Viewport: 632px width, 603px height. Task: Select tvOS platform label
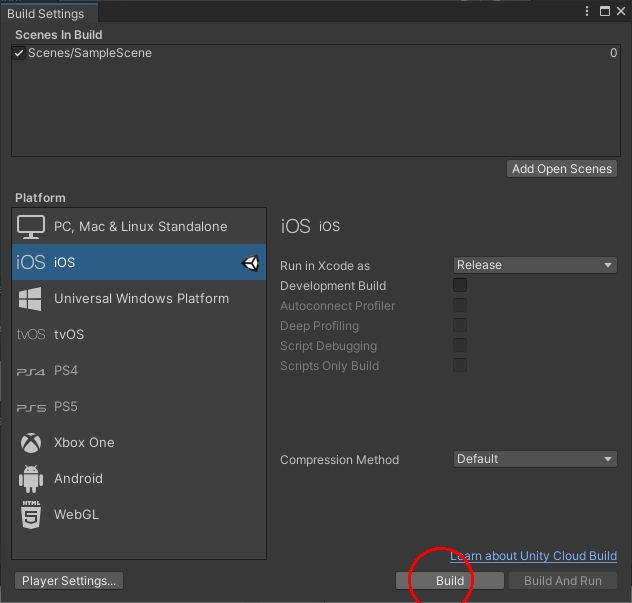[x=69, y=335]
